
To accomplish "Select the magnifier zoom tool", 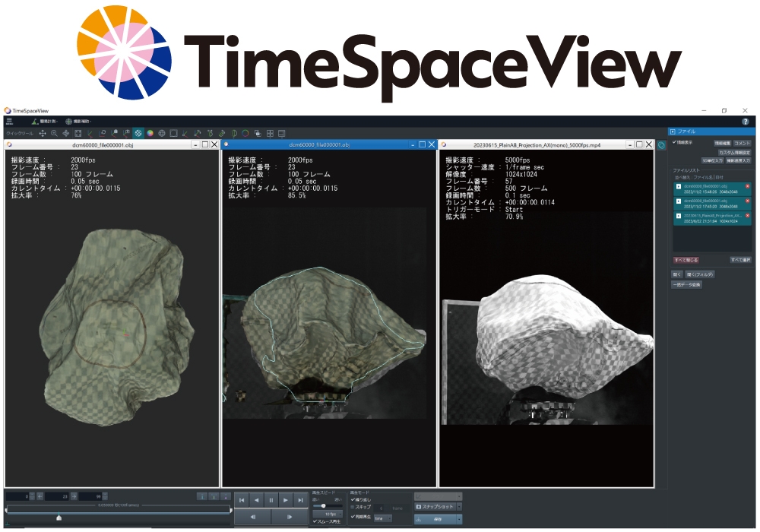I will (x=54, y=132).
